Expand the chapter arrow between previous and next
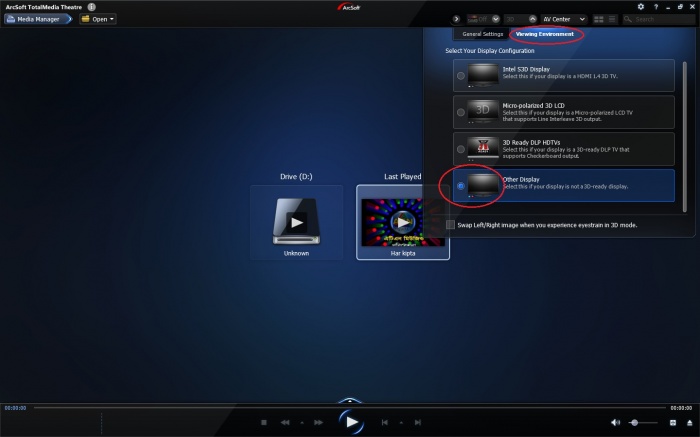This screenshot has height=437, width=700. 401,422
